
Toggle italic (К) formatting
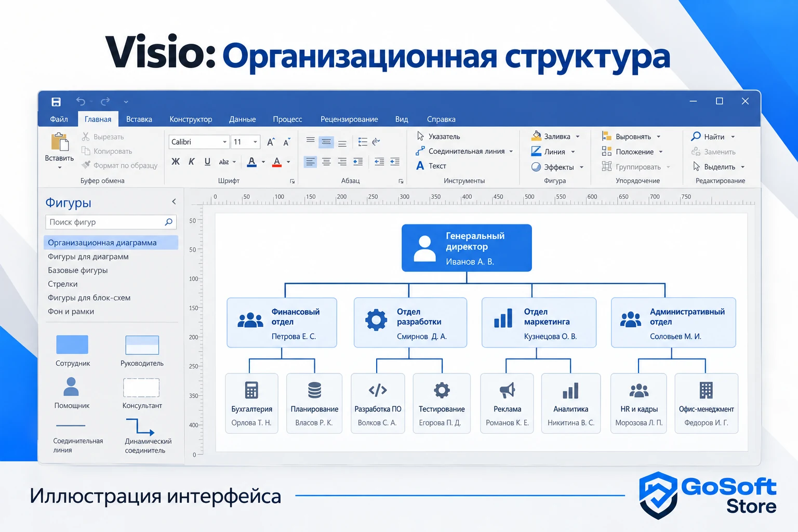191,162
